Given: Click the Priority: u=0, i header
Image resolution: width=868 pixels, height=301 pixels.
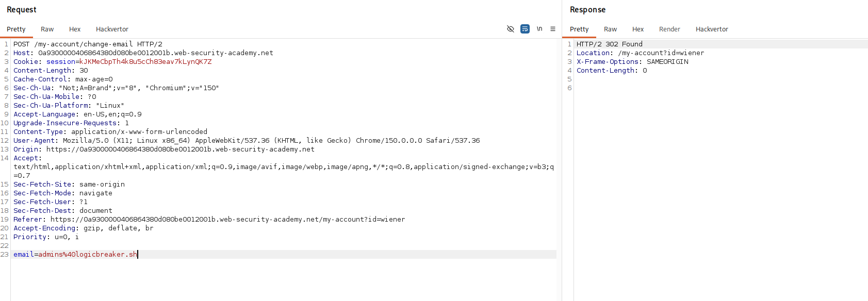Looking at the screenshot, I should click(46, 237).
